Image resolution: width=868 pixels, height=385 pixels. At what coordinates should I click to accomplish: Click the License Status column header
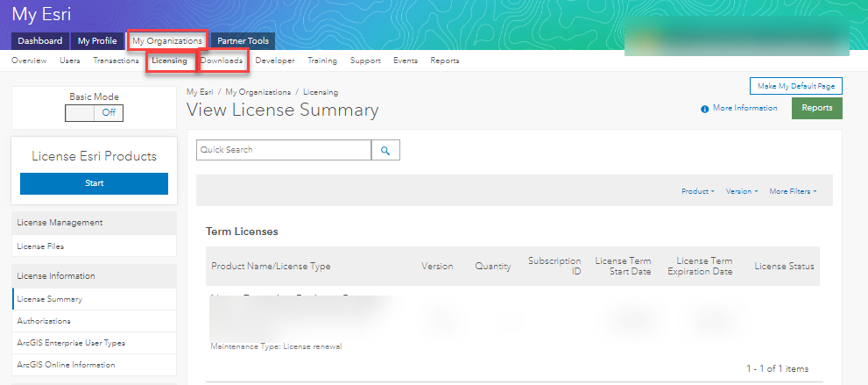pos(784,267)
